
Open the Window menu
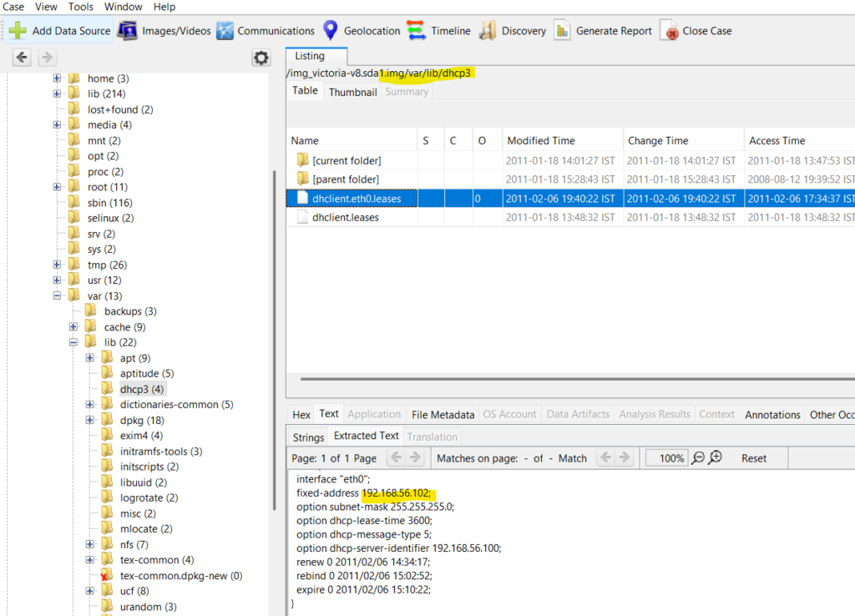(x=124, y=7)
